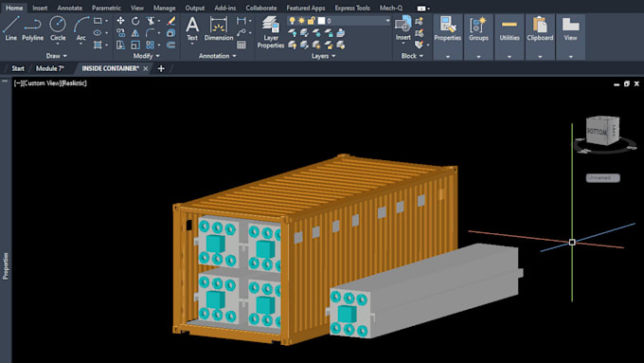Click the Insert block icon
The height and width of the screenshot is (363, 644).
[x=402, y=28]
